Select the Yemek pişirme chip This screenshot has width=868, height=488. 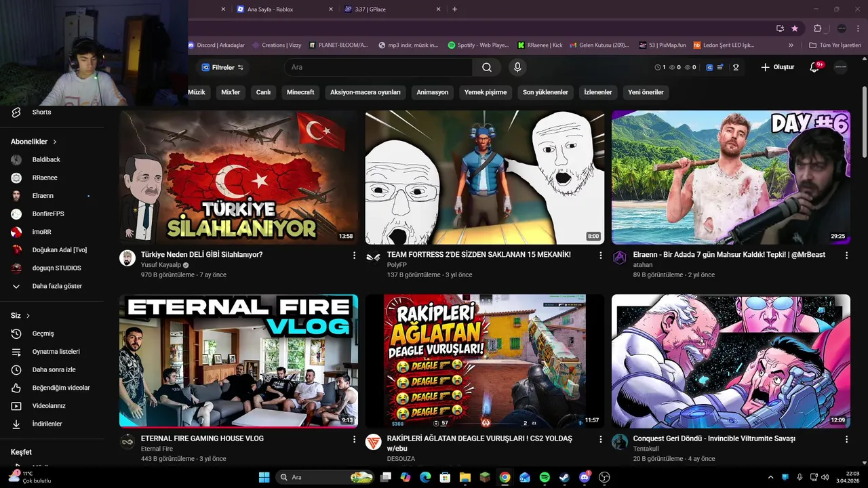click(486, 92)
